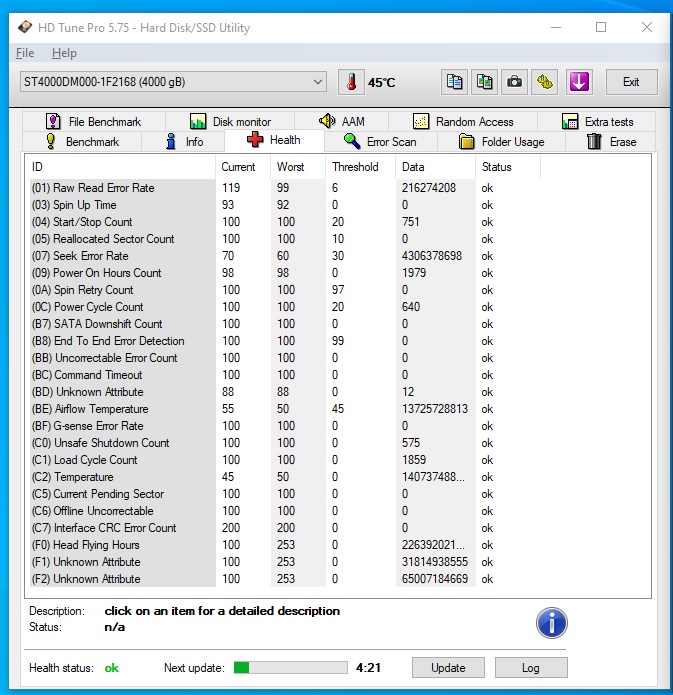This screenshot has width=673, height=695.
Task: Click the blue information icon
Action: click(x=552, y=622)
